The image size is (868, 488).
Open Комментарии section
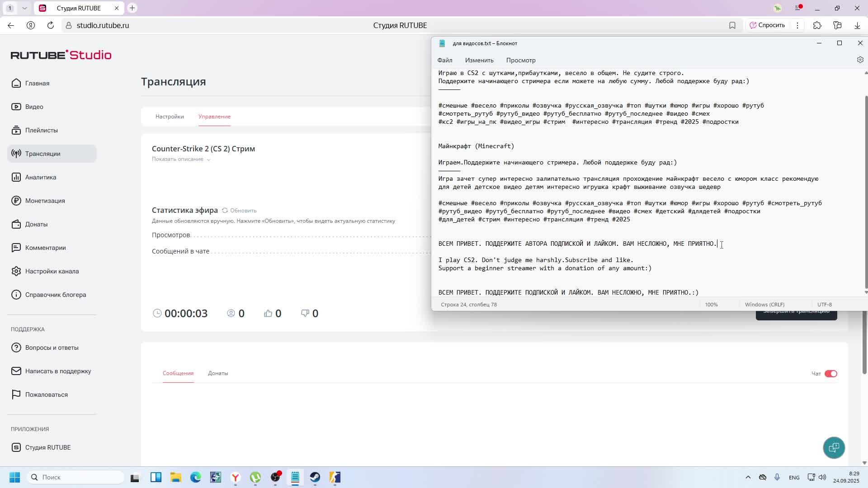tap(45, 248)
